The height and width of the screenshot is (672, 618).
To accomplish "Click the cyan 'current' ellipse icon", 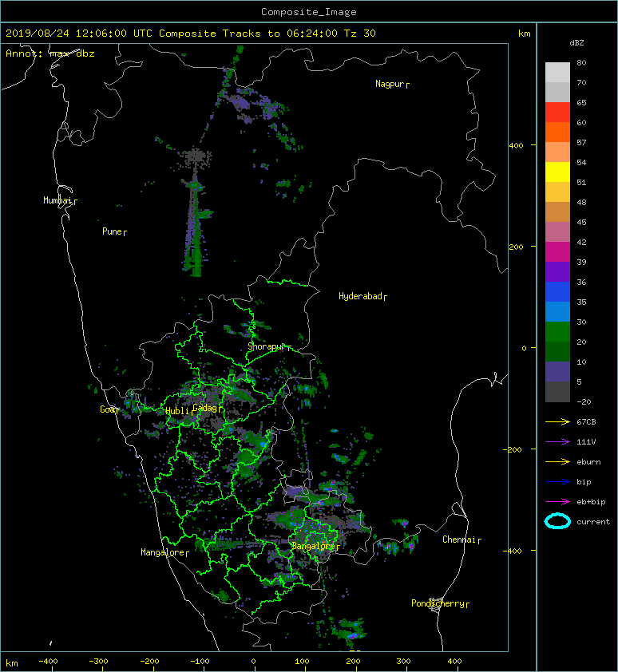I will 557,521.
